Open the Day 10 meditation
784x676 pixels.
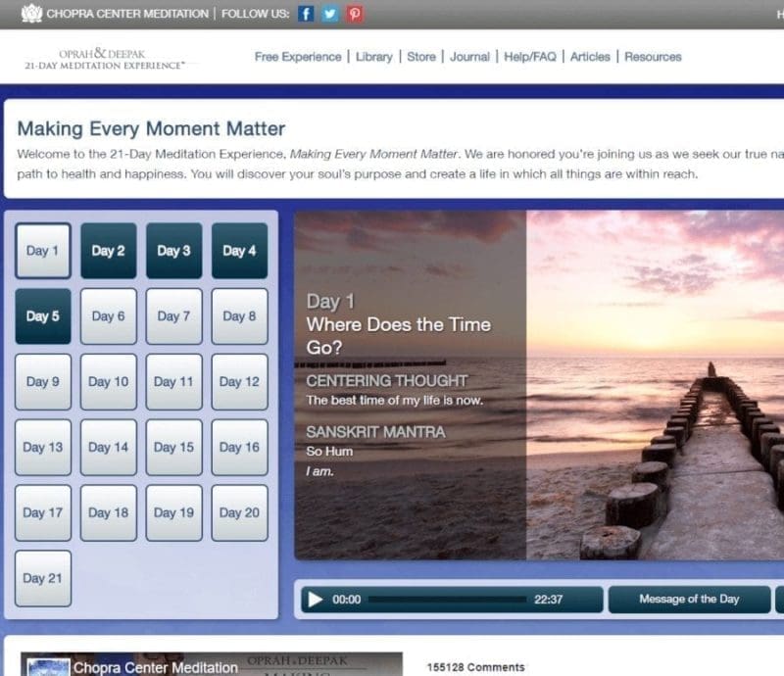tap(109, 381)
